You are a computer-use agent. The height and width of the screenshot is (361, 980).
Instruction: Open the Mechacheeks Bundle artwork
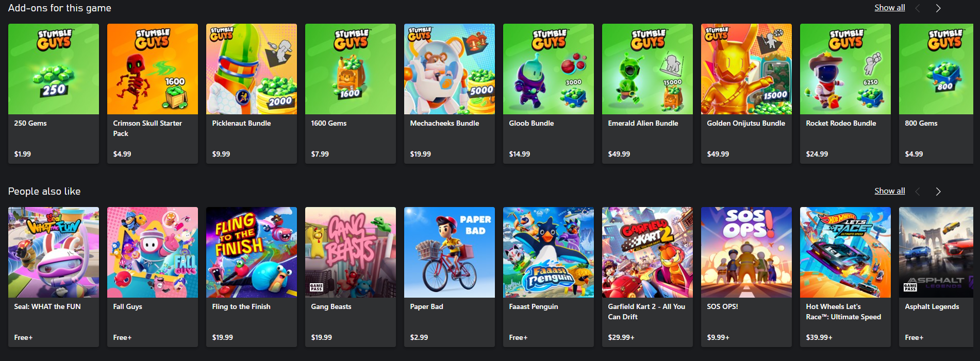(450, 69)
